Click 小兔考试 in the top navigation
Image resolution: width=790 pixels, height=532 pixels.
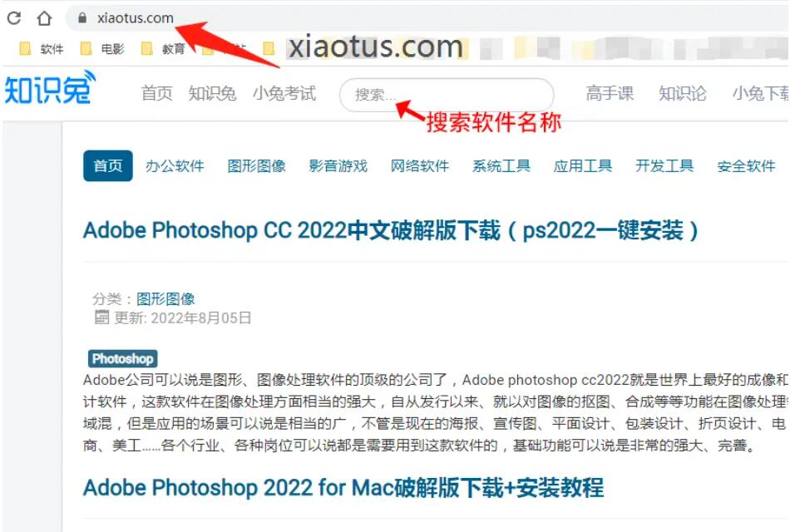tap(284, 94)
